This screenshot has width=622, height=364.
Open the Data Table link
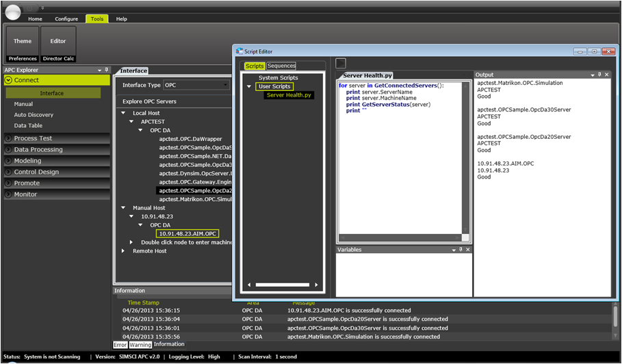(x=28, y=126)
